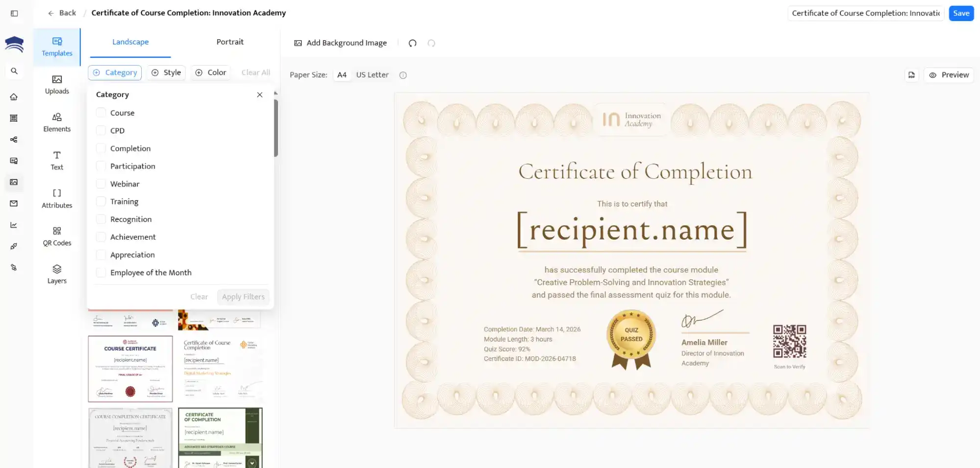Open the Attributes panel
The width and height of the screenshot is (980, 468).
[57, 198]
